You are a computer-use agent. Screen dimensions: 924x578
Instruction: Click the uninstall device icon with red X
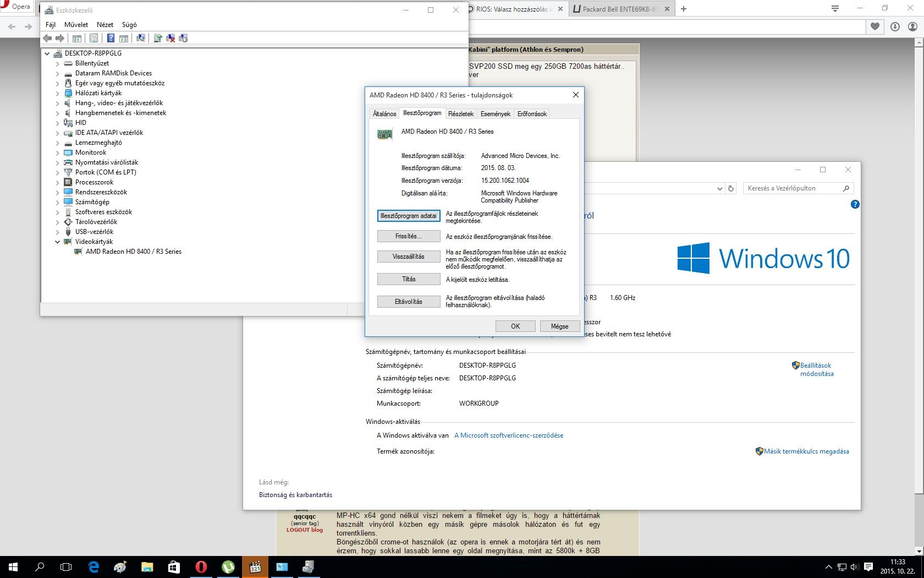click(171, 38)
